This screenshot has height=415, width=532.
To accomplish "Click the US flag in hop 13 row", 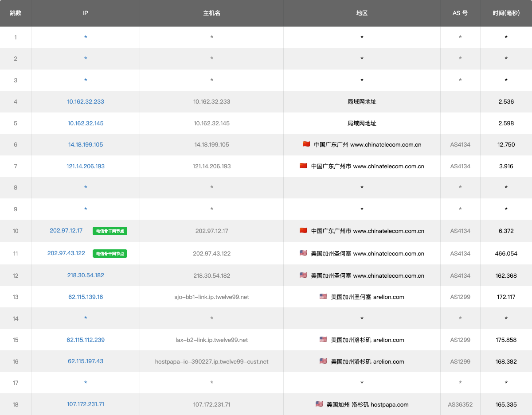I will pyautogui.click(x=323, y=297).
